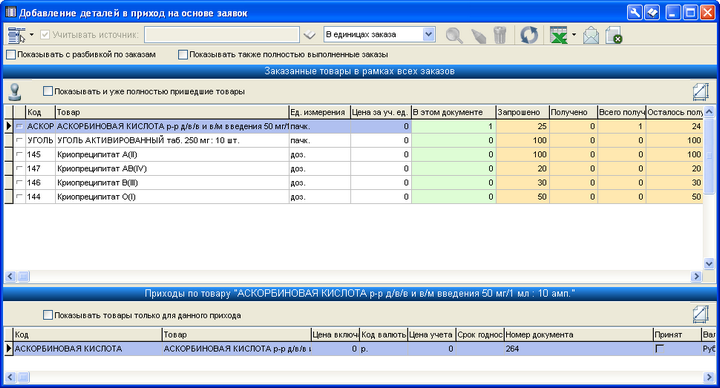Open the Excel export dropdown arrow
This screenshot has width=720, height=388.
pos(574,35)
